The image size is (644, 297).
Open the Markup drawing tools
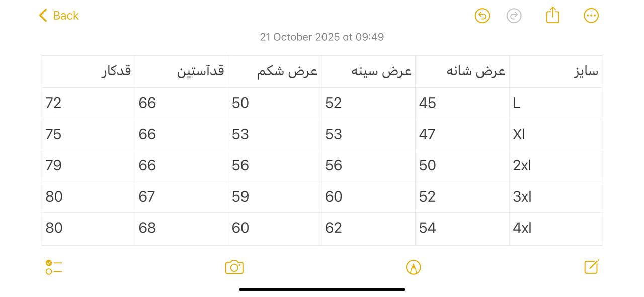click(x=414, y=267)
